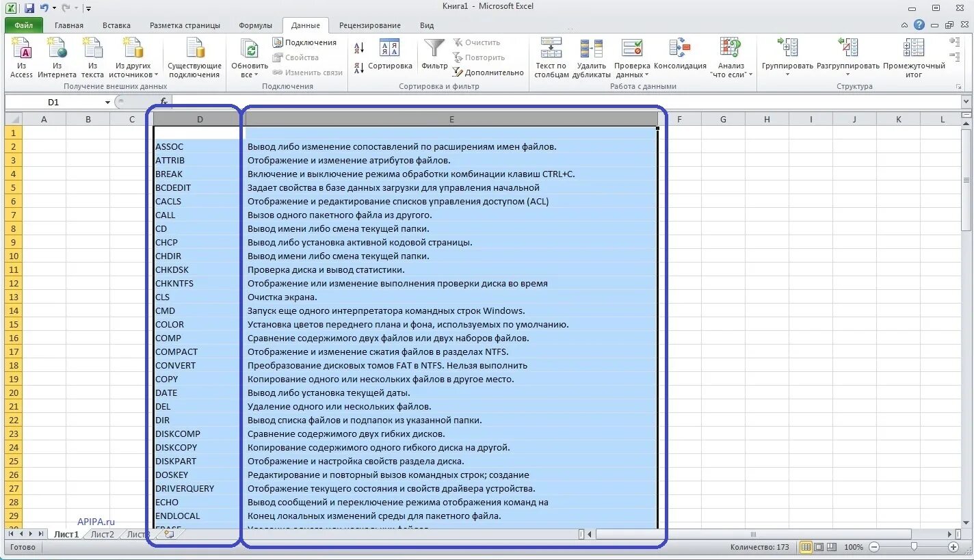Zoom out with minus button
The width and height of the screenshot is (974, 560).
(873, 548)
